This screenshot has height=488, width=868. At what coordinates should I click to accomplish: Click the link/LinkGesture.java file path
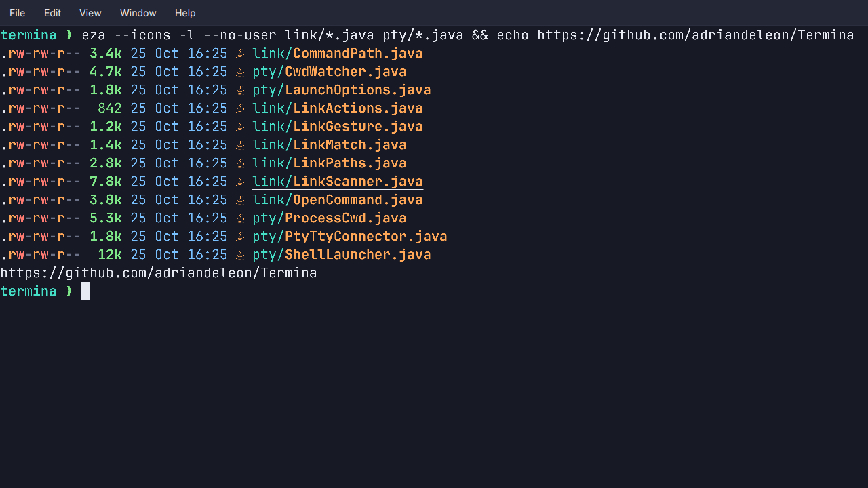tap(338, 127)
